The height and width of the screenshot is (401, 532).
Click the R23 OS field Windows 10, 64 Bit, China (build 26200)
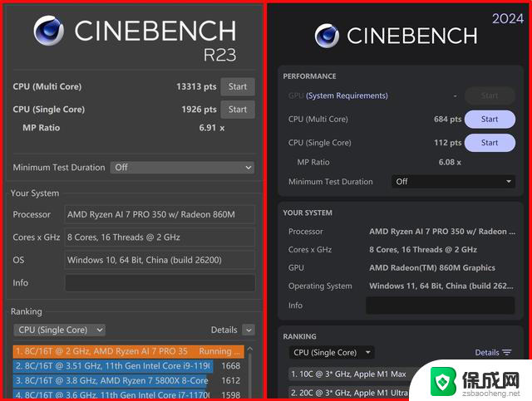point(160,260)
